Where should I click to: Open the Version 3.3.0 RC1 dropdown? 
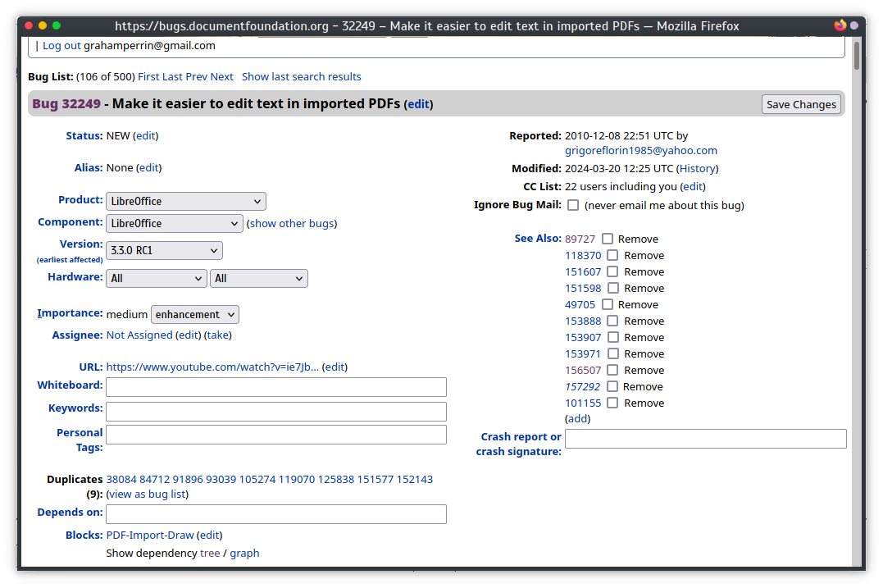[164, 250]
